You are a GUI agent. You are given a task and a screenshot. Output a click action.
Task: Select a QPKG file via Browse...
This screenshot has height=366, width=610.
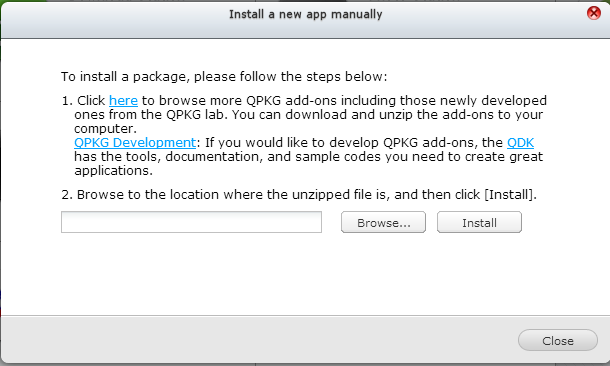383,222
